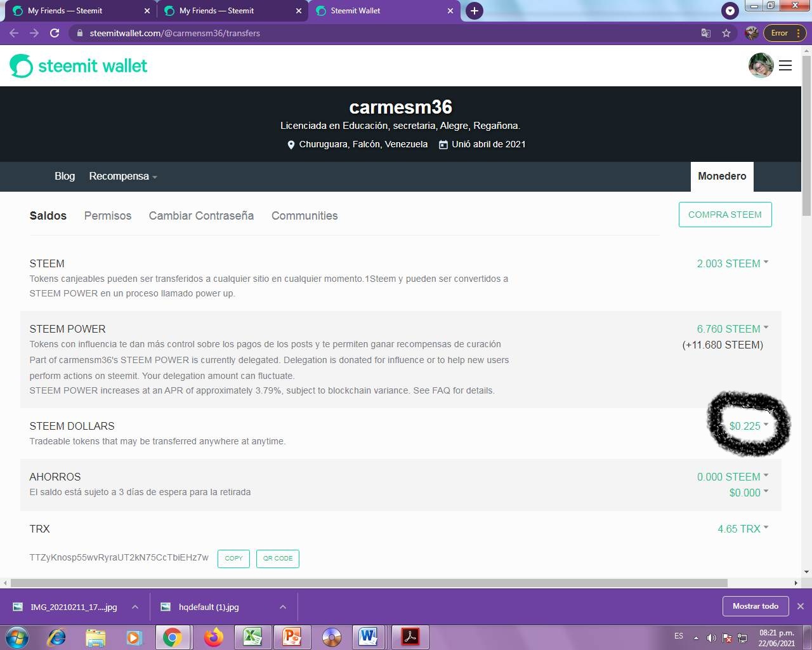
Task: Open Adobe Reader from the taskbar
Action: (x=410, y=637)
